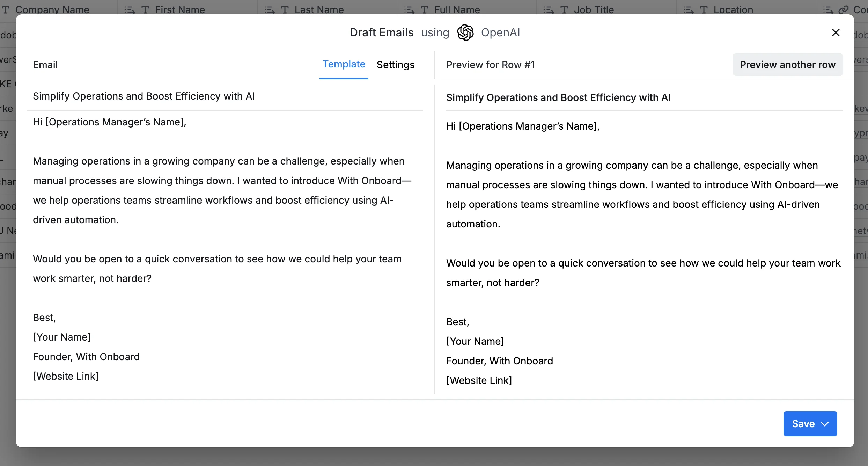Click the Job Title column header

click(594, 10)
